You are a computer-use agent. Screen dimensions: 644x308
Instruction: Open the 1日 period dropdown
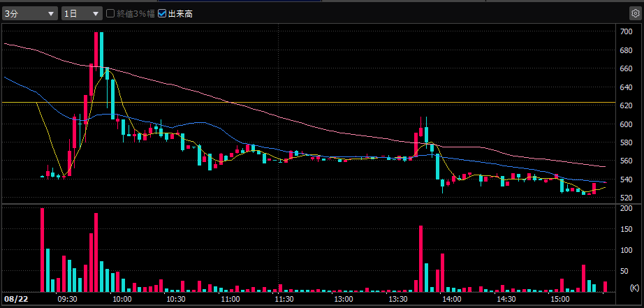click(82, 13)
